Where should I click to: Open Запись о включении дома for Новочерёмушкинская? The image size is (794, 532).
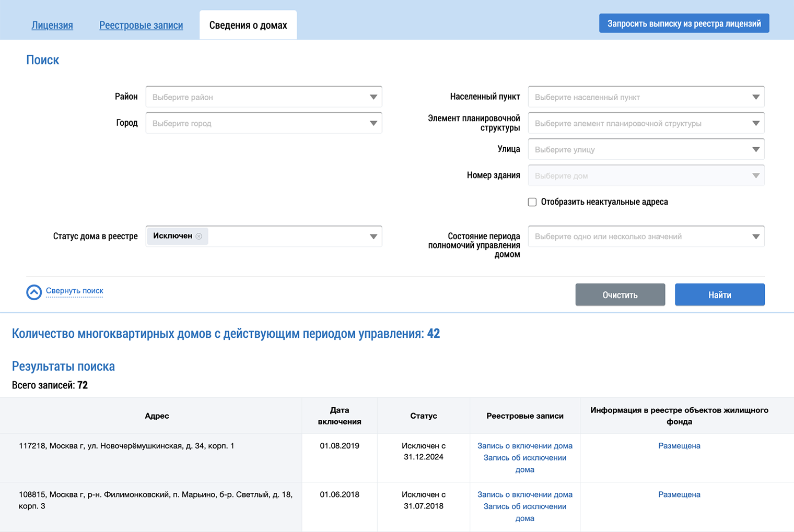[x=524, y=446]
